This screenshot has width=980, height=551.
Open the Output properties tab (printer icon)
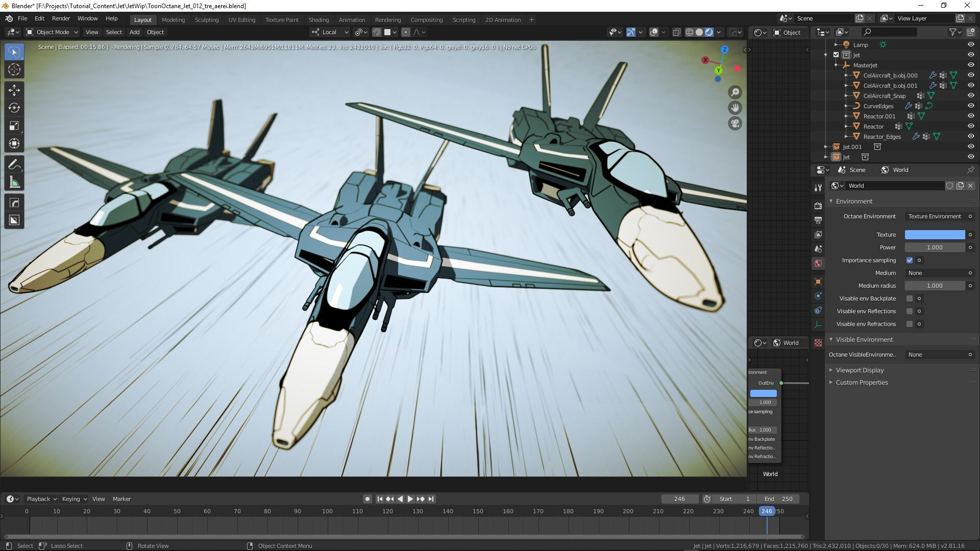pos(818,220)
